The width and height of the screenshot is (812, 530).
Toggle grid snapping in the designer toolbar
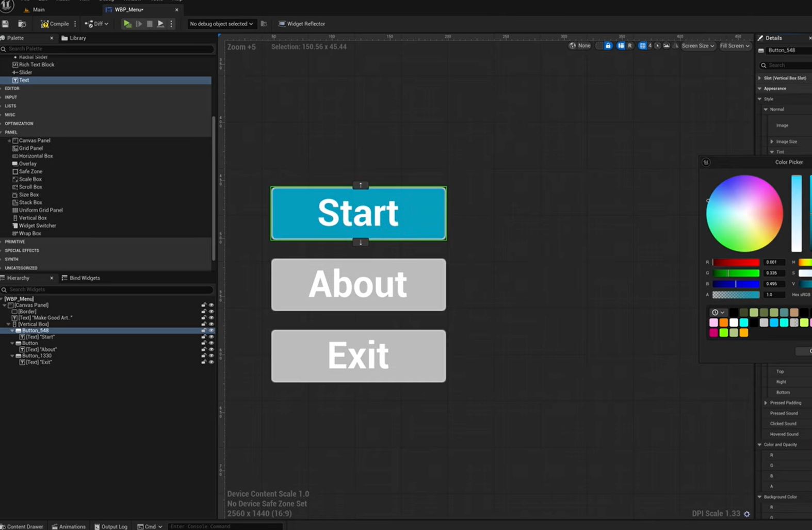click(642, 46)
